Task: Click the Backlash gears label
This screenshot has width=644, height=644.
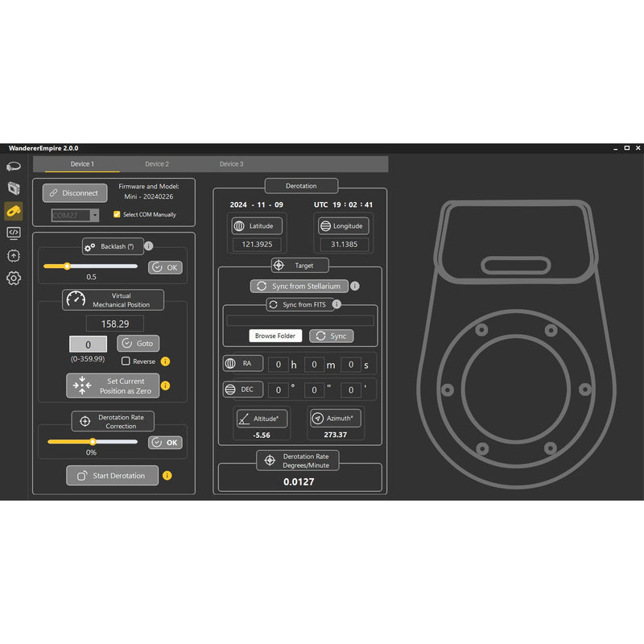Action: tap(113, 246)
